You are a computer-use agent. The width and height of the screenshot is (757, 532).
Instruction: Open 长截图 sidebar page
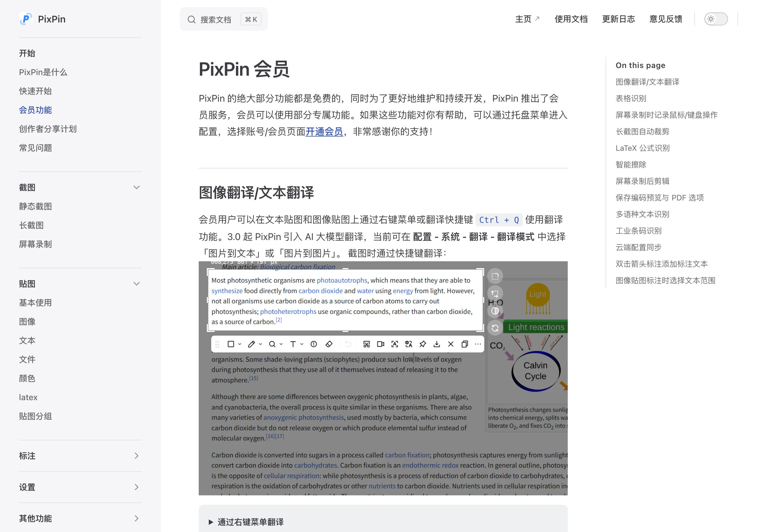tap(31, 225)
